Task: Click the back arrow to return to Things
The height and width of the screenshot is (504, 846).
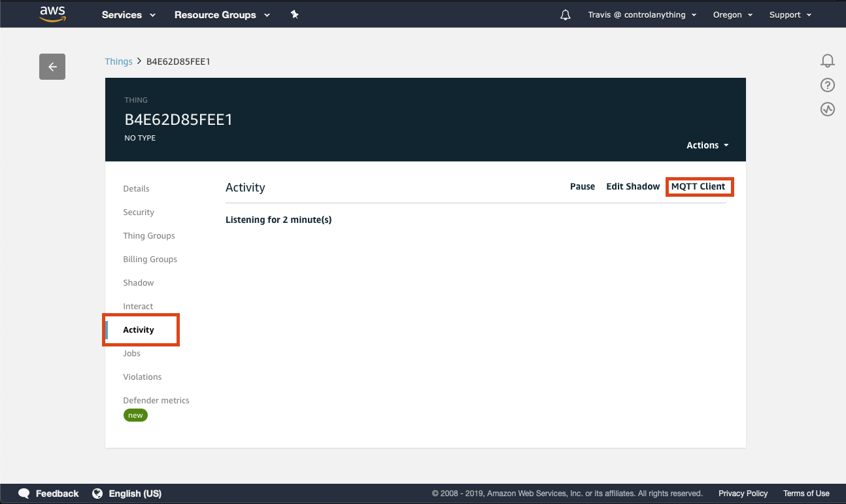Action: pyautogui.click(x=52, y=66)
